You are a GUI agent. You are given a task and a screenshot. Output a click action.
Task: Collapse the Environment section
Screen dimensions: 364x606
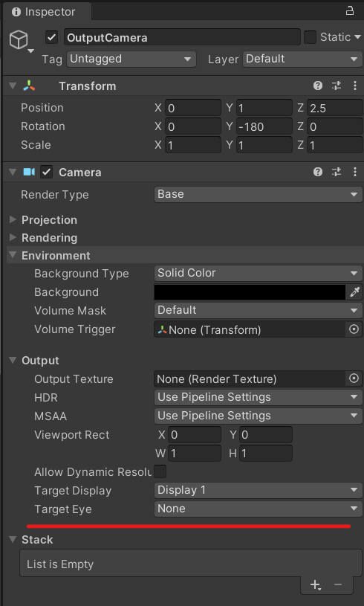13,255
